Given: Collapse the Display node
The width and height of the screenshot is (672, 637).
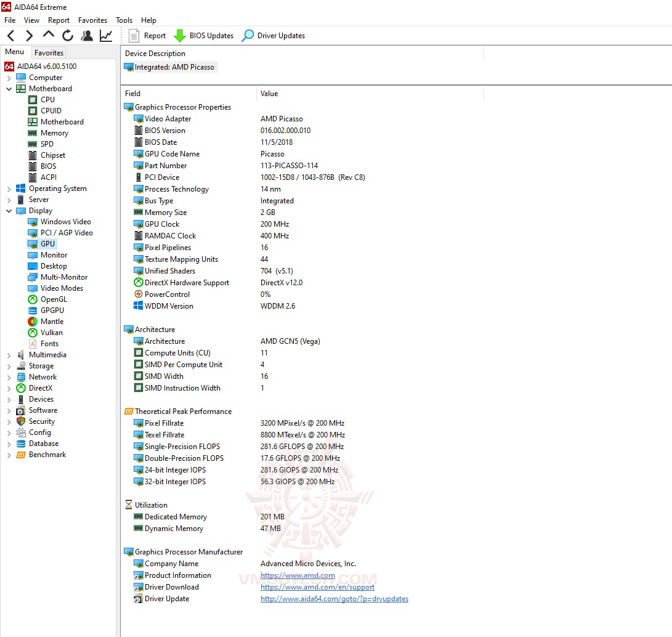Looking at the screenshot, I should (x=9, y=211).
